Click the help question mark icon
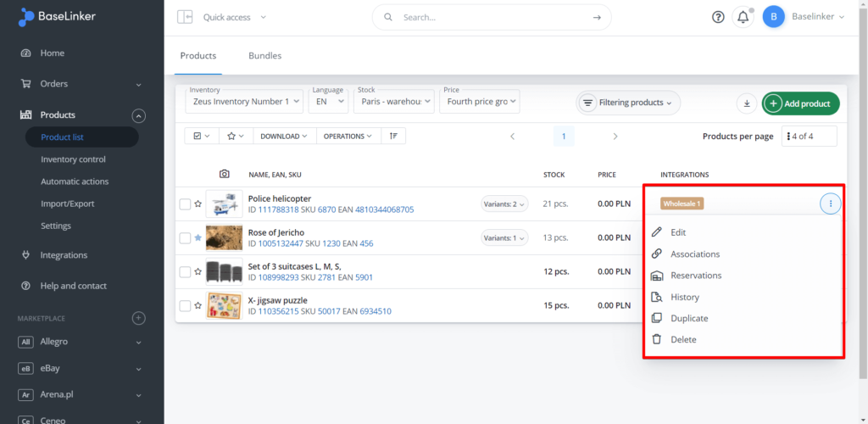The width and height of the screenshot is (868, 424). click(718, 17)
